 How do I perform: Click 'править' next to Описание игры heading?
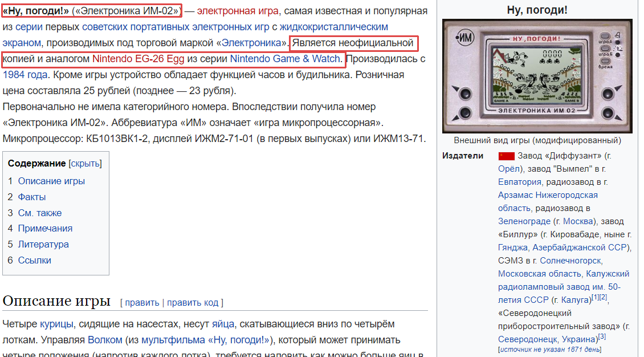[142, 303]
